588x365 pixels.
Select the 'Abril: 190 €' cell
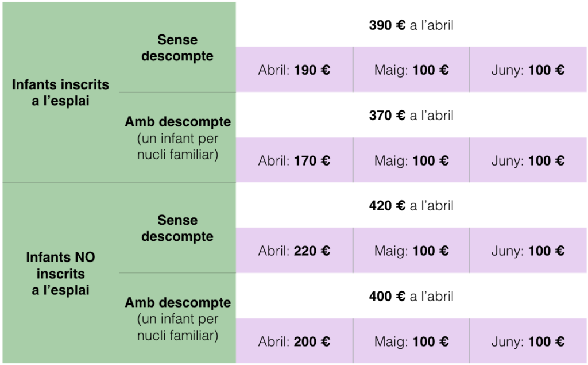tap(295, 70)
